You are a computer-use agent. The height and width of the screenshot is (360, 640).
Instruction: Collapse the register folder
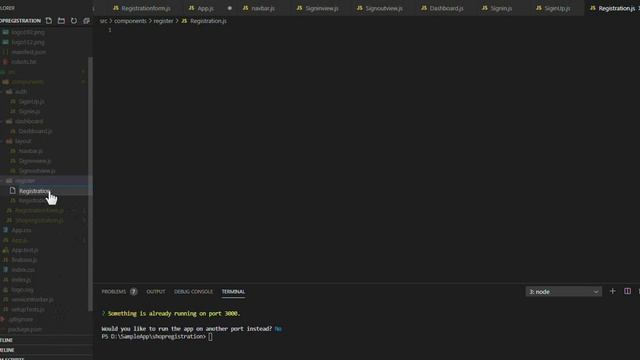click(x=24, y=180)
